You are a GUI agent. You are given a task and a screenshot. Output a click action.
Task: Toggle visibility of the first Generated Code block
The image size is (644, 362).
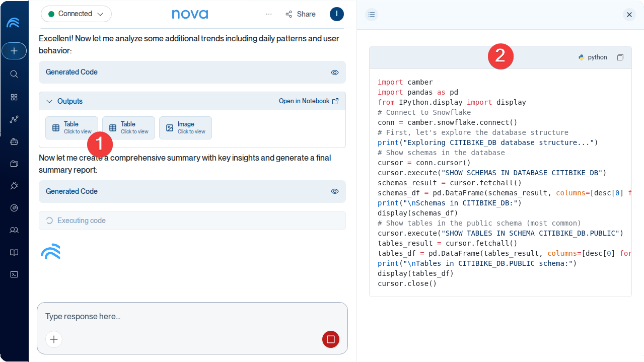tap(334, 72)
